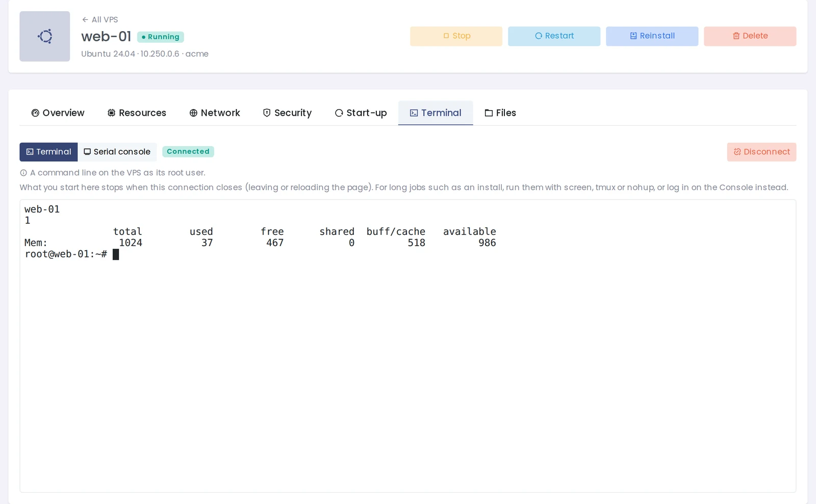Click the total memory value 1024
Screen dimensions: 816x504
click(131, 243)
